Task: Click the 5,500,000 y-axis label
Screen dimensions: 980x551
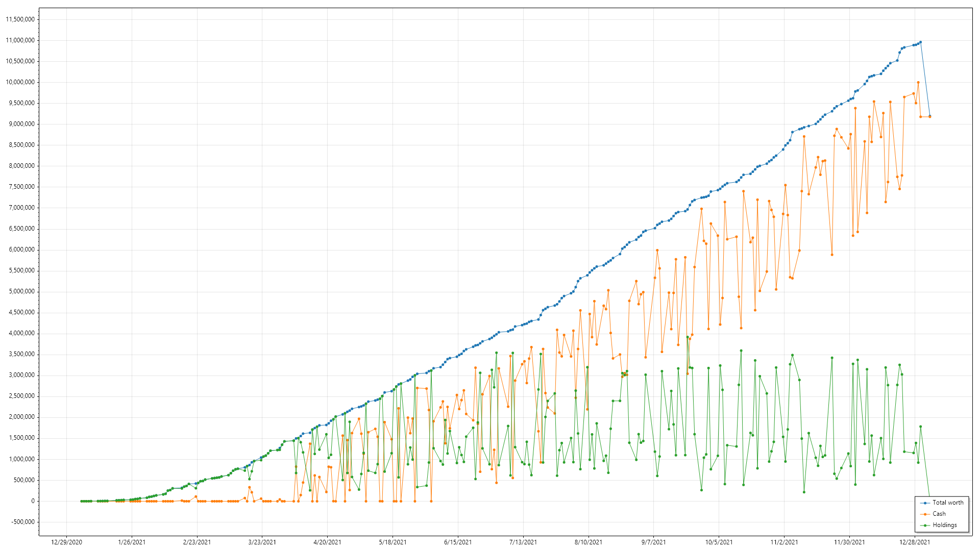Action: click(22, 270)
